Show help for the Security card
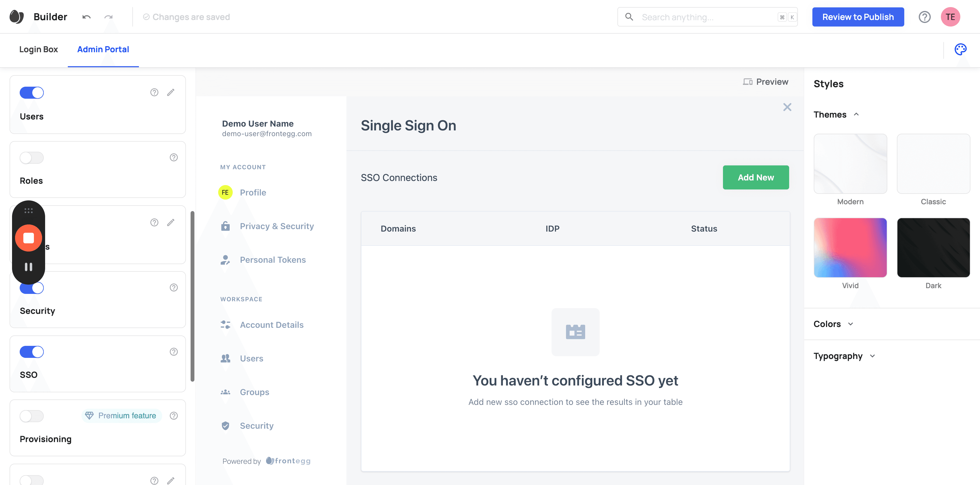 [x=173, y=287]
